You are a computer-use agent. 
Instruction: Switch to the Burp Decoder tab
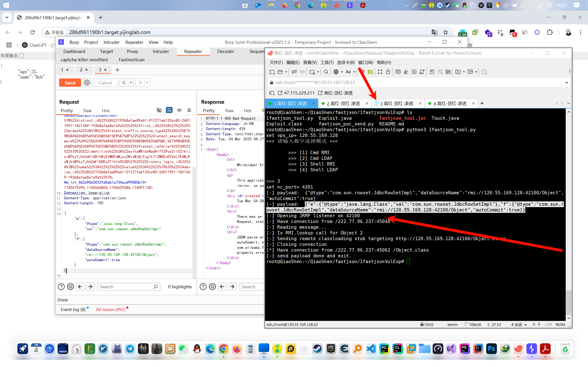click(x=226, y=51)
